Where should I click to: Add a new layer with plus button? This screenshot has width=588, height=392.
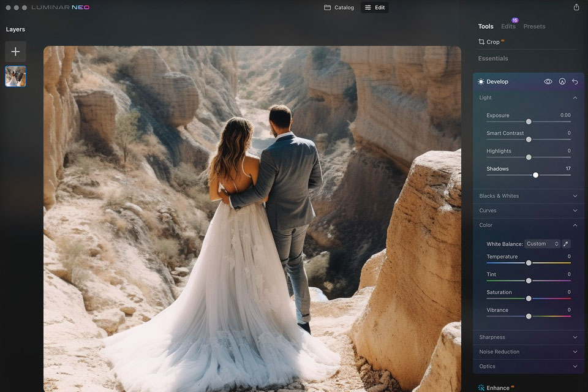(x=15, y=51)
